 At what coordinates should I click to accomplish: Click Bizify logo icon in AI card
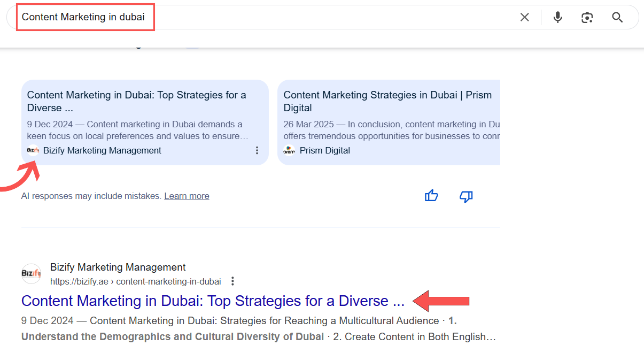(33, 150)
